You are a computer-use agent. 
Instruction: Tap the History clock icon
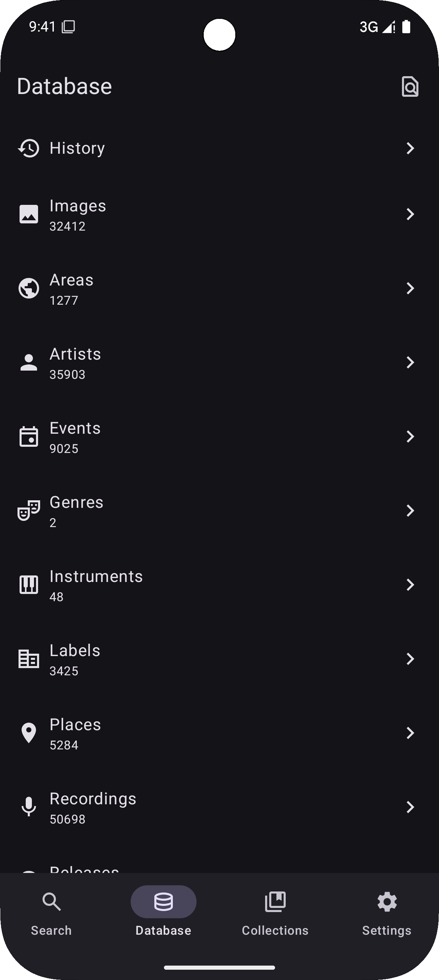29,148
